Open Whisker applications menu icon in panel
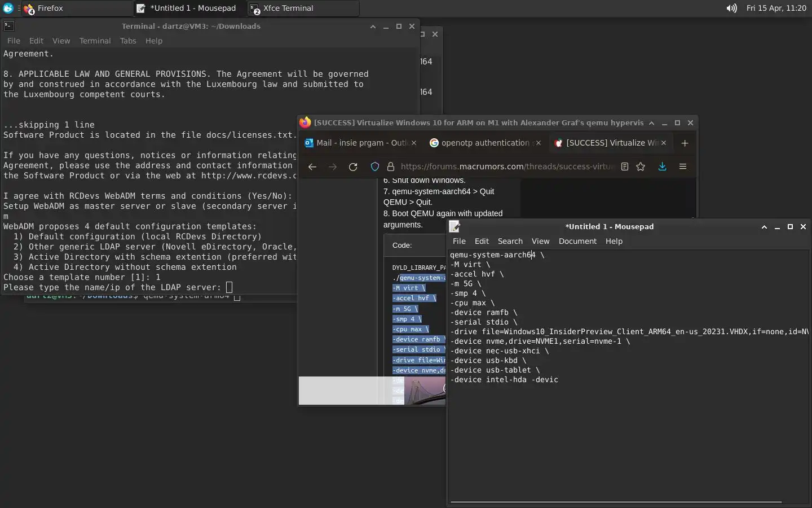Image resolution: width=812 pixels, height=508 pixels. (8, 8)
